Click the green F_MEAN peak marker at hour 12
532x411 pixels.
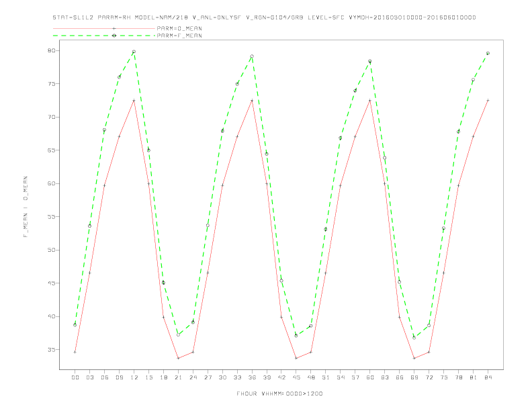134,52
